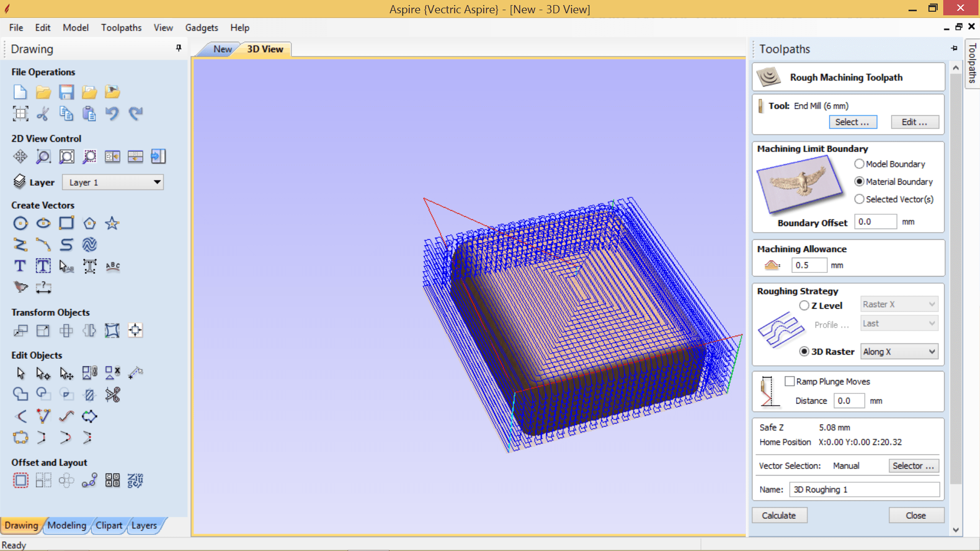This screenshot has height=551, width=980.
Task: Click the vertical Toolpaths side tab
Action: pos(972,63)
